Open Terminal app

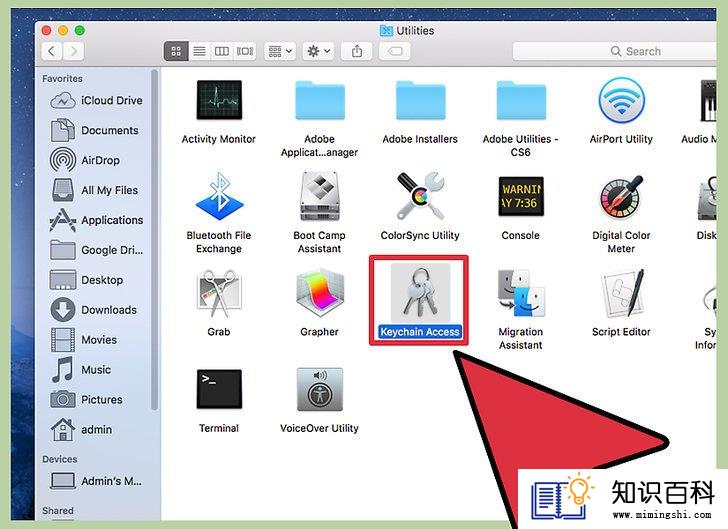coord(219,389)
